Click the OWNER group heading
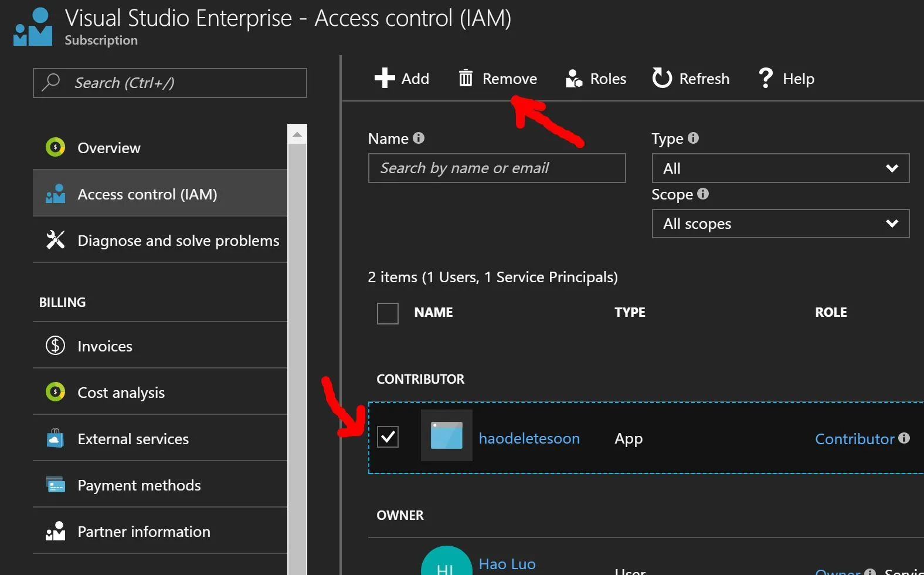 pyautogui.click(x=400, y=515)
